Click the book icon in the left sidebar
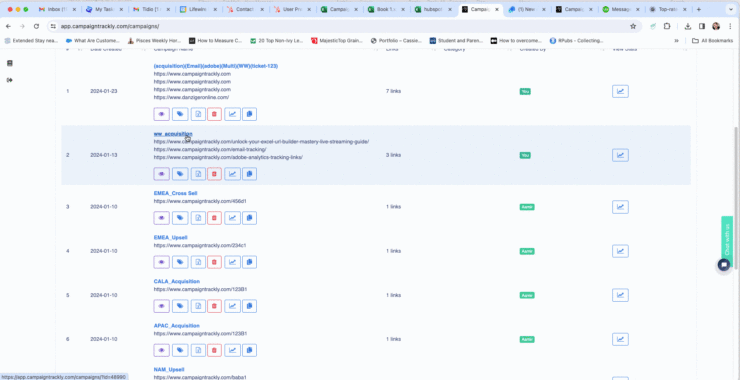Image resolution: width=740 pixels, height=380 pixels. [9, 63]
